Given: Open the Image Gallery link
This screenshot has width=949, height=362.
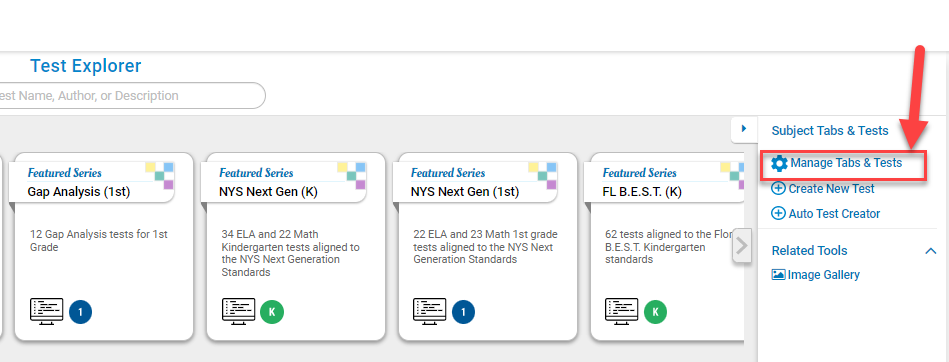Looking at the screenshot, I should [823, 275].
